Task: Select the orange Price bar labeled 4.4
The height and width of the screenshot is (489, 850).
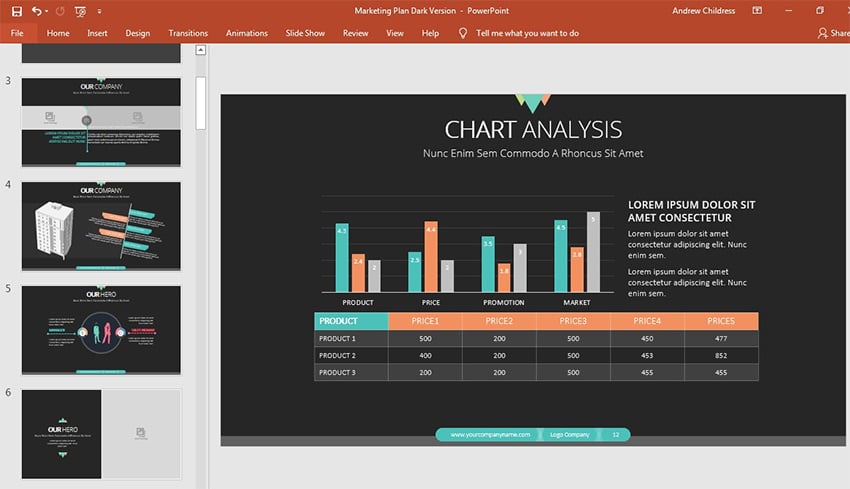Action: (x=431, y=257)
